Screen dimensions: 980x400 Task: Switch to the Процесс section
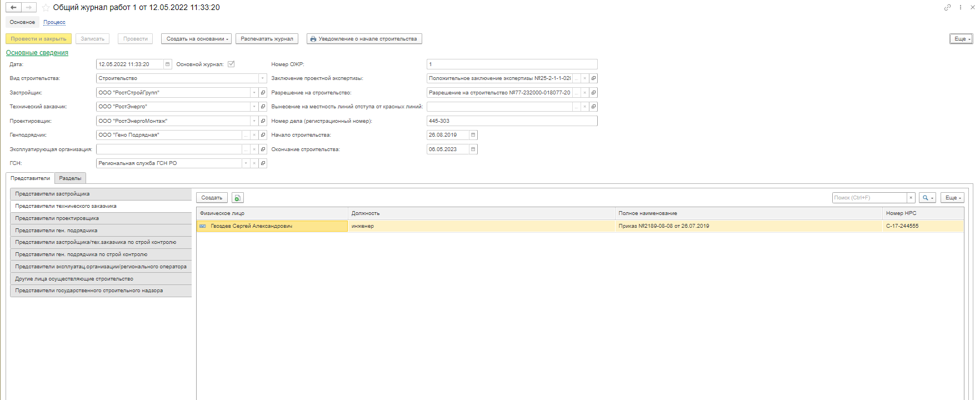pyautogui.click(x=54, y=22)
